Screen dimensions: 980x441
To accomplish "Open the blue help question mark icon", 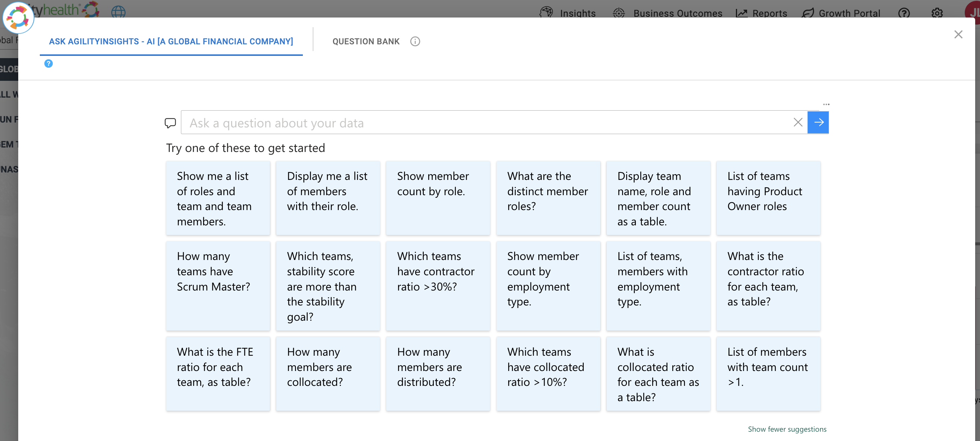I will [48, 64].
